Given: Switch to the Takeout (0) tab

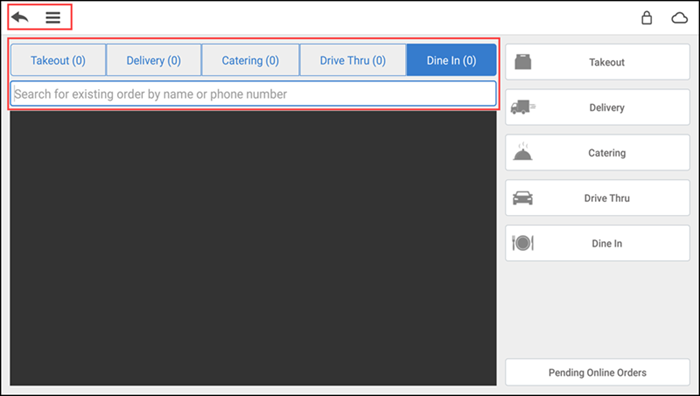Looking at the screenshot, I should [x=58, y=60].
